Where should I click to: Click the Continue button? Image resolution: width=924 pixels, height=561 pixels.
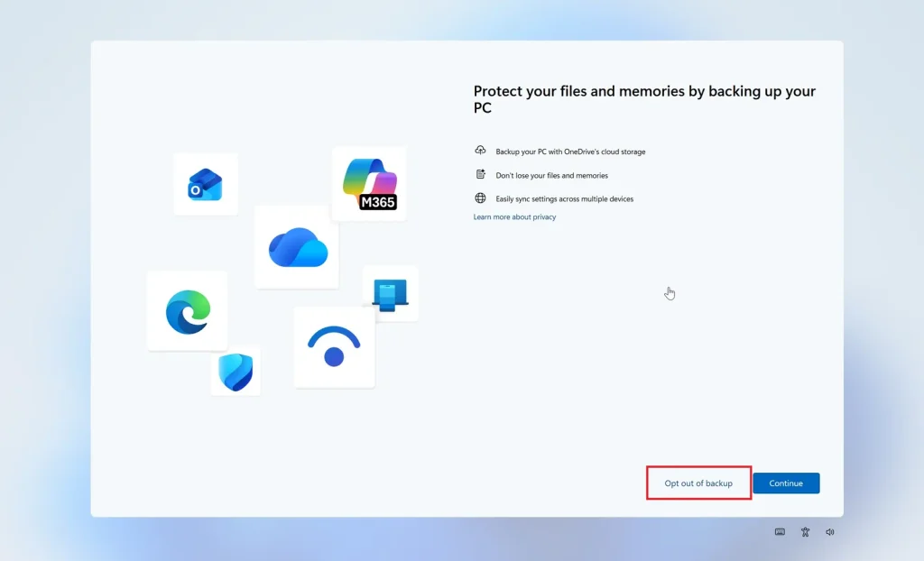point(786,483)
